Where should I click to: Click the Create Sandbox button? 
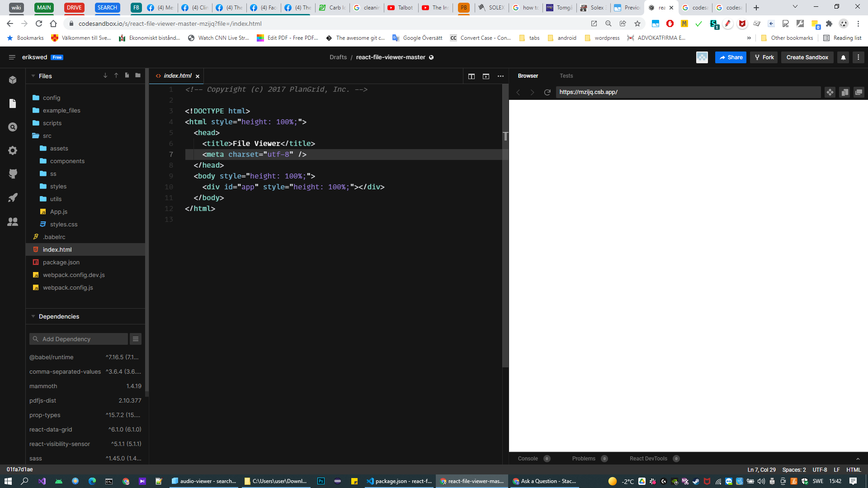click(x=807, y=57)
